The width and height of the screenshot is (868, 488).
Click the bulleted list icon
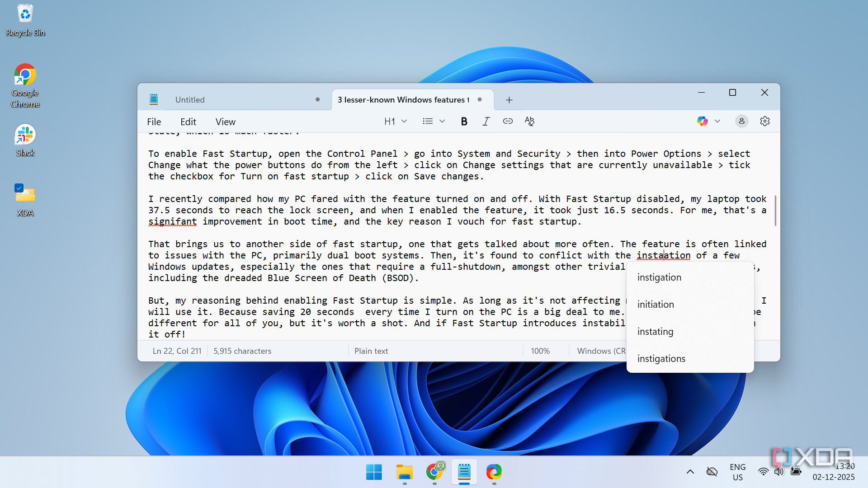[428, 121]
